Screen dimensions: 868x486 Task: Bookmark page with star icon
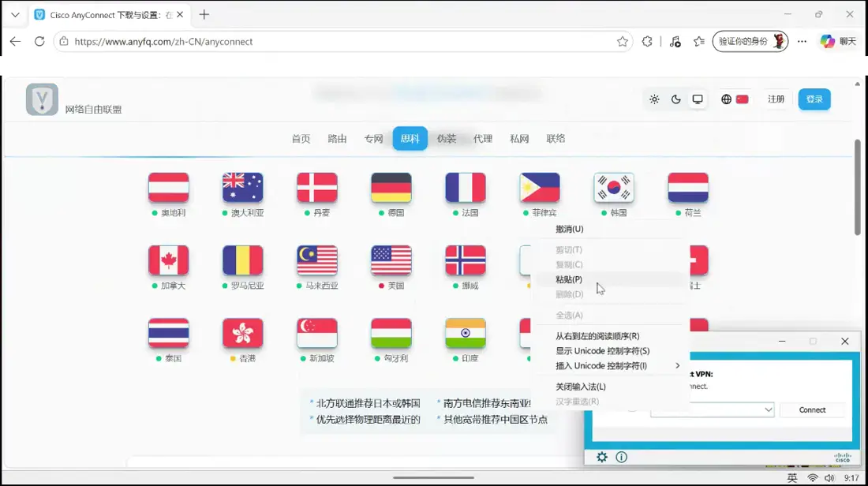(623, 42)
